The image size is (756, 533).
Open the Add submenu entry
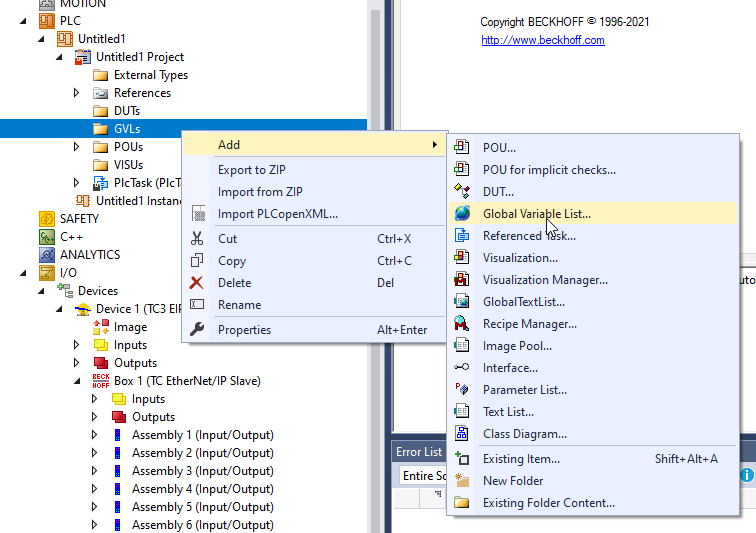[x=314, y=145]
